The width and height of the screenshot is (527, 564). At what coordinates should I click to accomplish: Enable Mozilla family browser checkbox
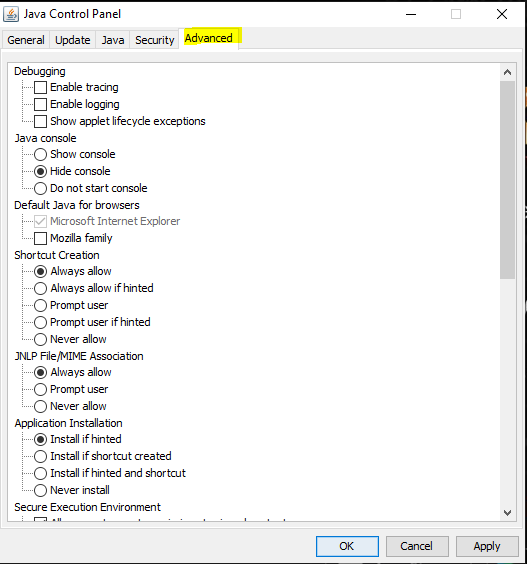(40, 238)
